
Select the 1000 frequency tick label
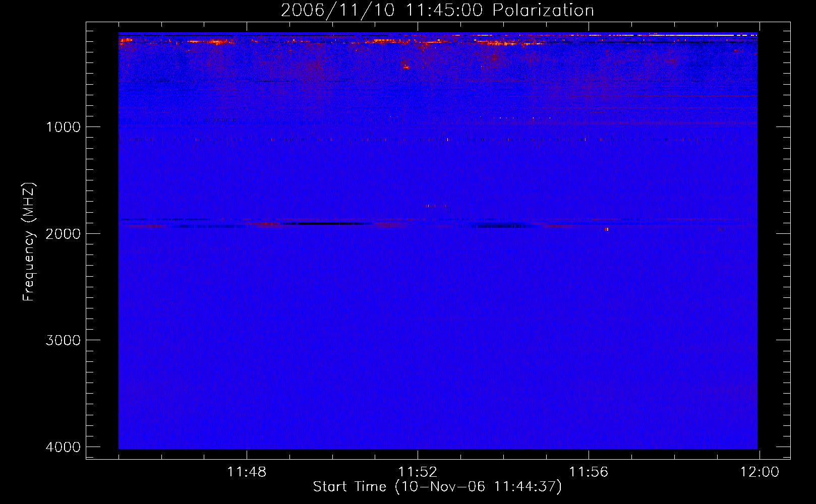point(63,127)
